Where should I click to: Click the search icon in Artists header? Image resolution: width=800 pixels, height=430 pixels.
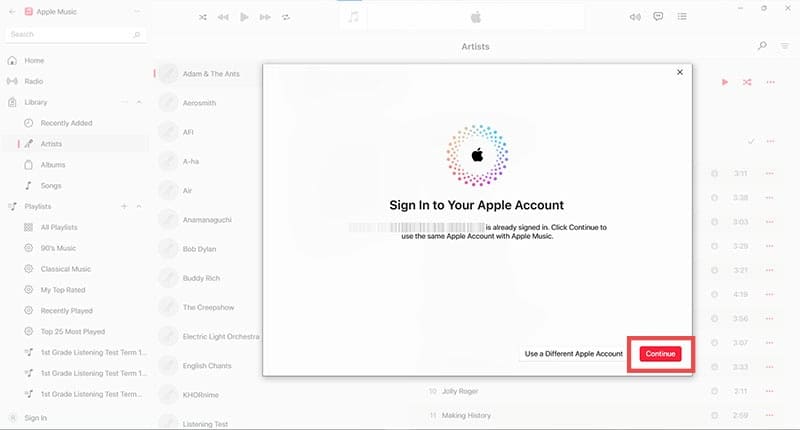(x=762, y=46)
